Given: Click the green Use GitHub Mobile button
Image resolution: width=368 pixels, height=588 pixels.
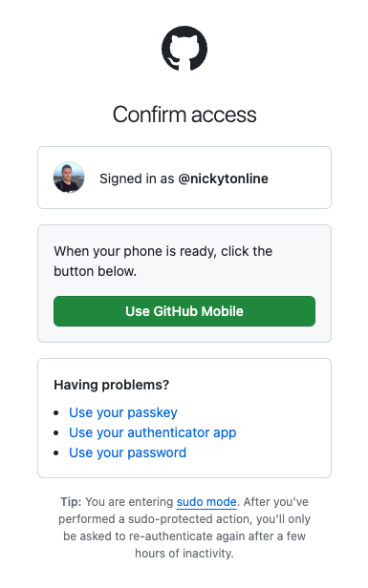Looking at the screenshot, I should point(184,311).
